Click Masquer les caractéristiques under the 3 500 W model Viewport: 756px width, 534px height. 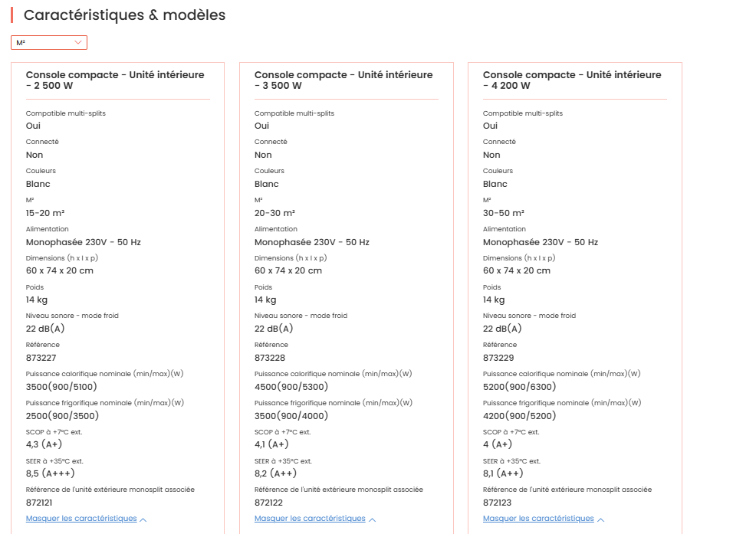point(310,519)
